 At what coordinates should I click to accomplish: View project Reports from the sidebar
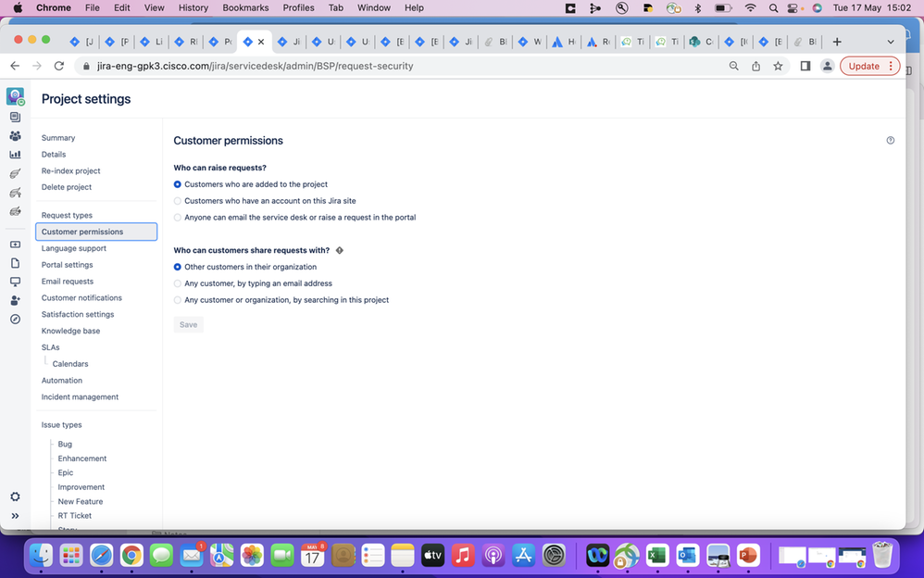[15, 154]
